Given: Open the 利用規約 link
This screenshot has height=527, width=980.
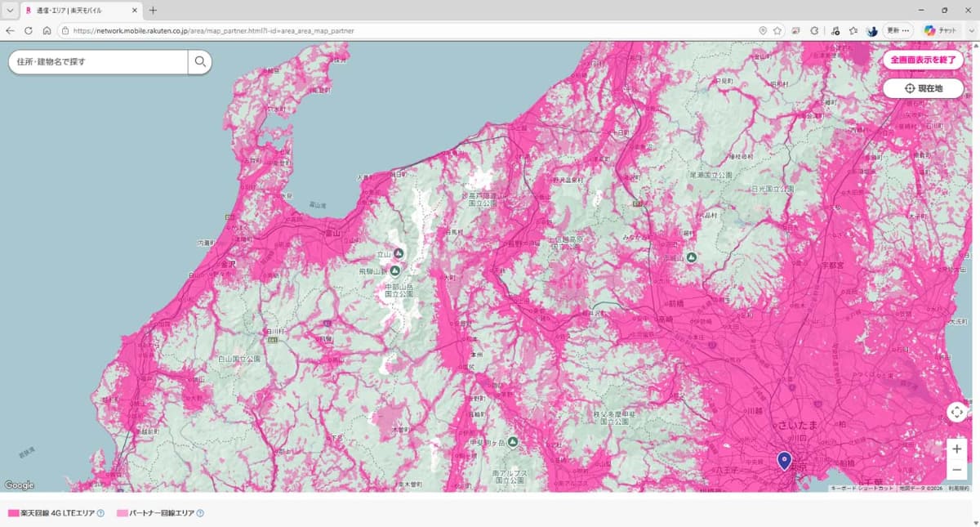Looking at the screenshot, I should coord(959,488).
